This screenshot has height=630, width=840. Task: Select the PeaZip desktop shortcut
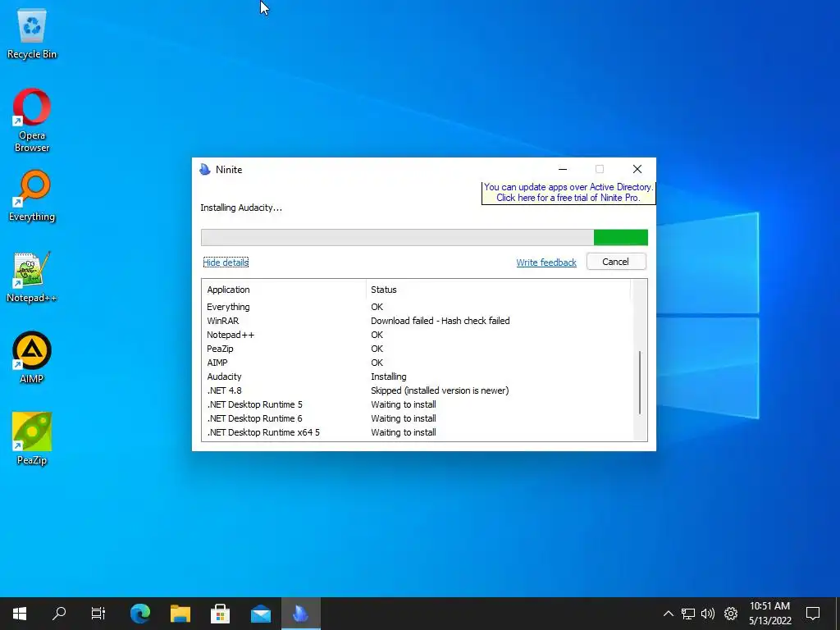[32, 438]
